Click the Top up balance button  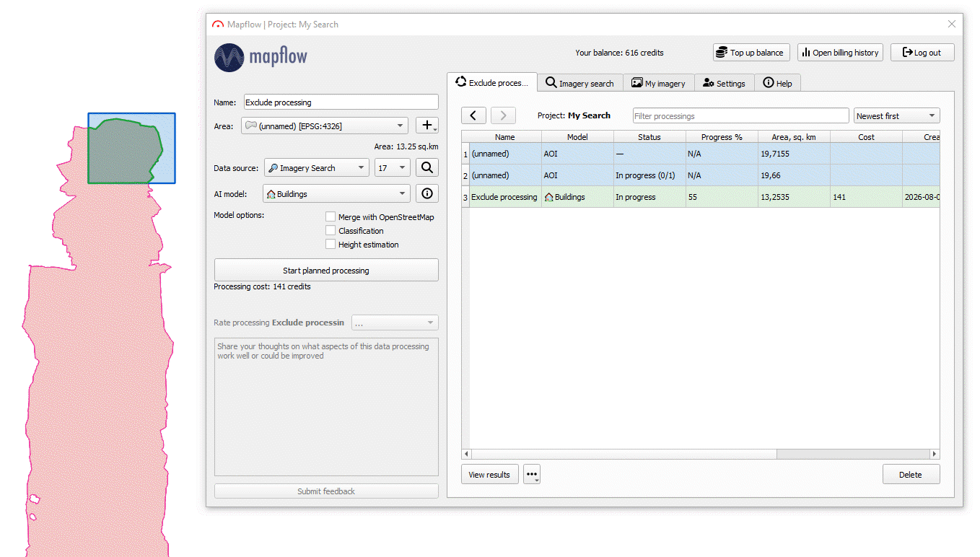pyautogui.click(x=751, y=53)
